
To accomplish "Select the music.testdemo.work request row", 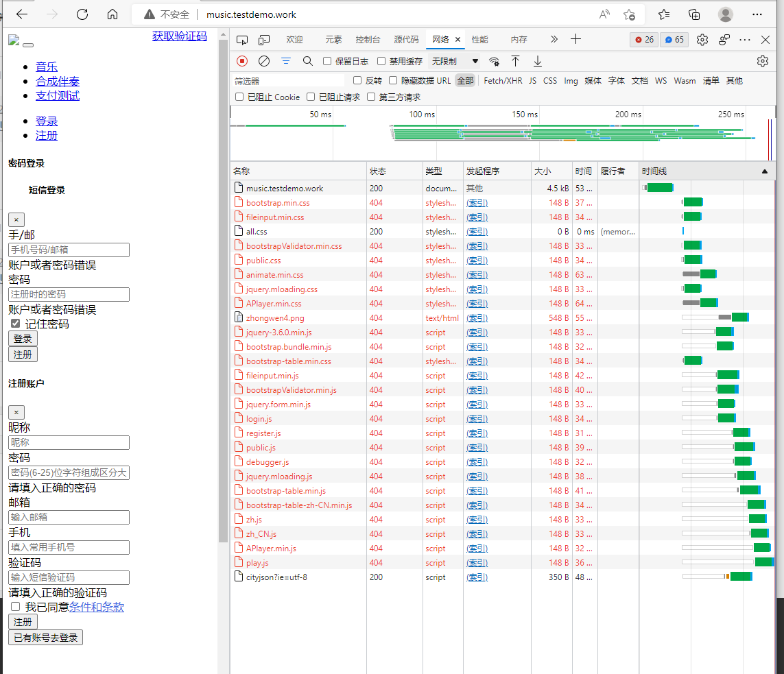I will pyautogui.click(x=503, y=189).
